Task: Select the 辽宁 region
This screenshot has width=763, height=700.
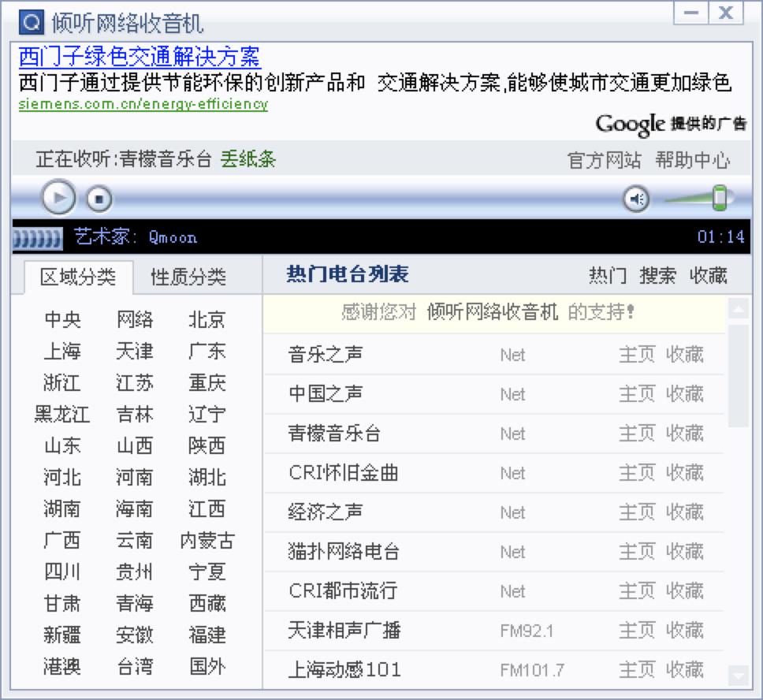Action: pos(207,415)
